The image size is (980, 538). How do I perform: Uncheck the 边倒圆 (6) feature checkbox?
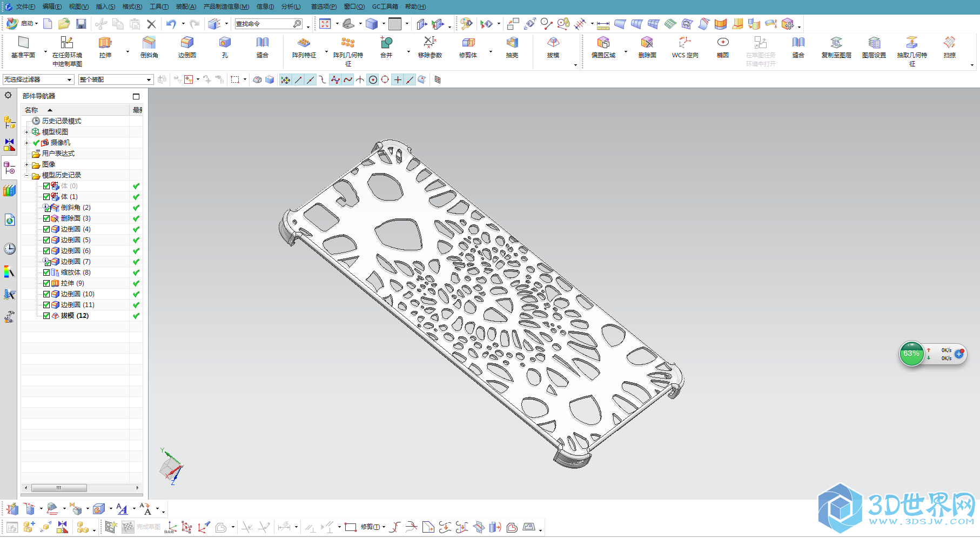click(46, 251)
